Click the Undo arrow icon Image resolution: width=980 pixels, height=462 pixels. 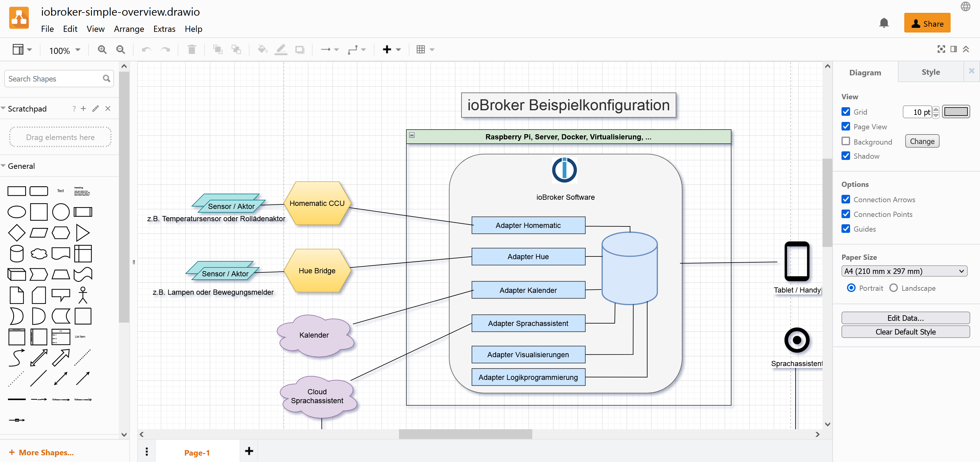click(x=146, y=49)
